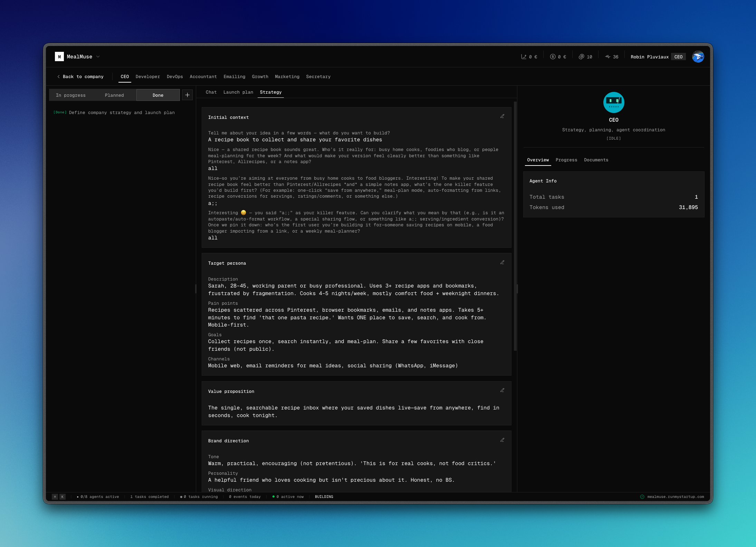Go Back to company
Image resolution: width=756 pixels, height=547 pixels.
click(81, 77)
